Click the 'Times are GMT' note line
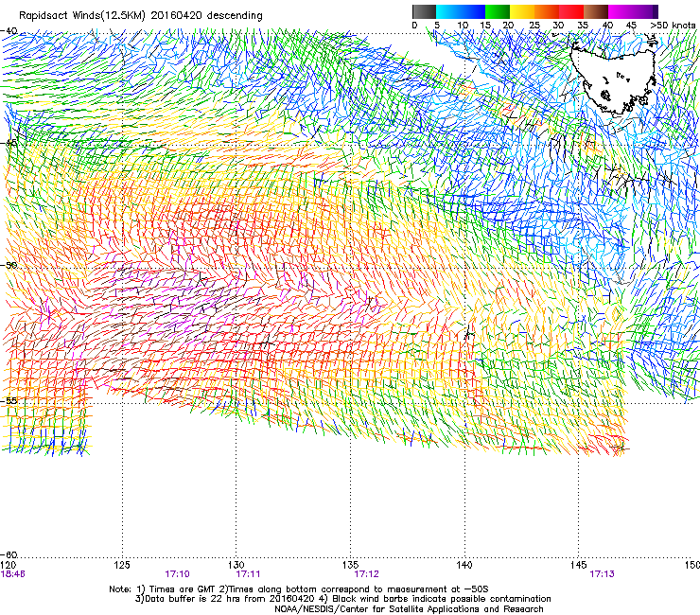This screenshot has width=700, height=615. (299, 589)
